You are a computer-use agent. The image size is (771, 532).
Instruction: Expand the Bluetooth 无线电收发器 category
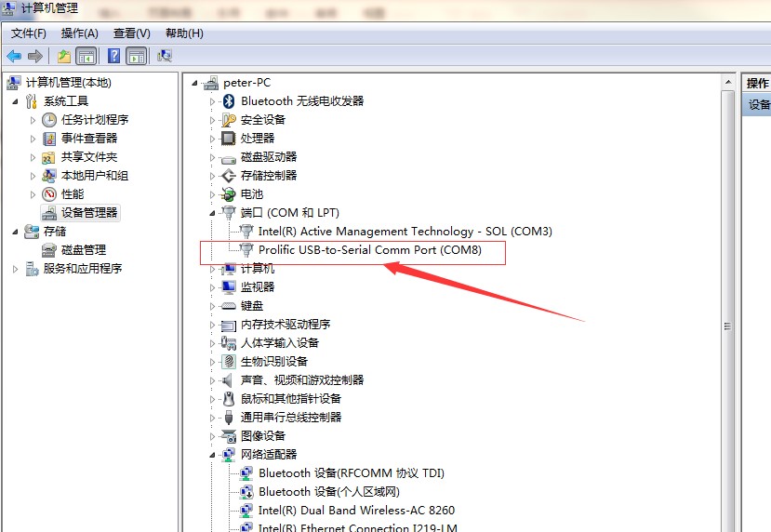(213, 101)
